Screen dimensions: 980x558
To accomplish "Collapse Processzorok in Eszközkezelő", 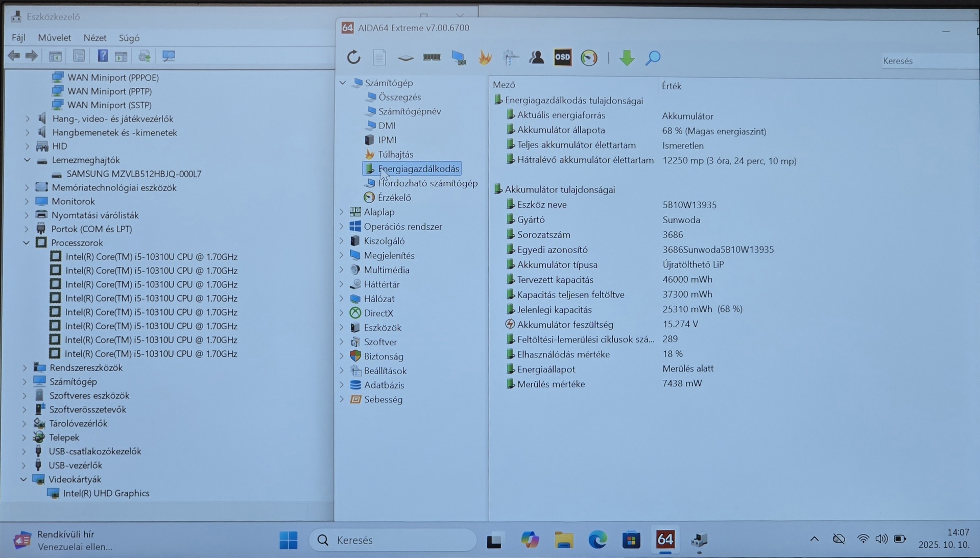I will pos(27,243).
